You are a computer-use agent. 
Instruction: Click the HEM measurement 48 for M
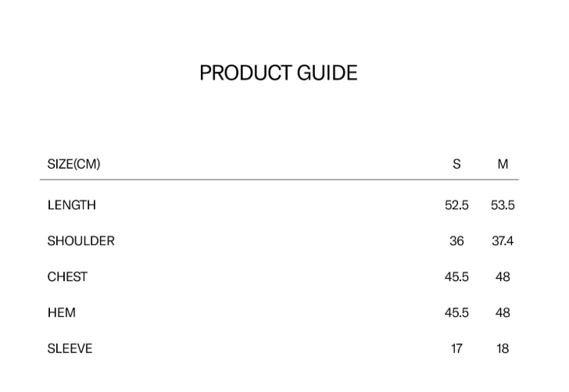[503, 312]
